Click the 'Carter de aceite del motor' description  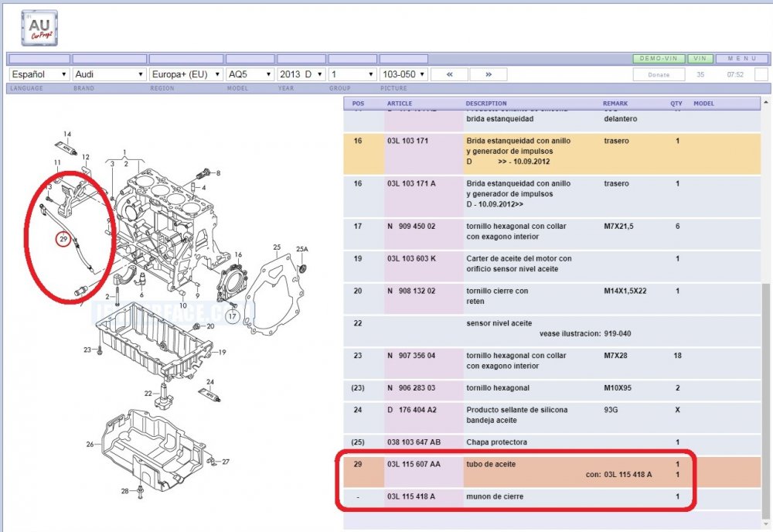click(519, 264)
